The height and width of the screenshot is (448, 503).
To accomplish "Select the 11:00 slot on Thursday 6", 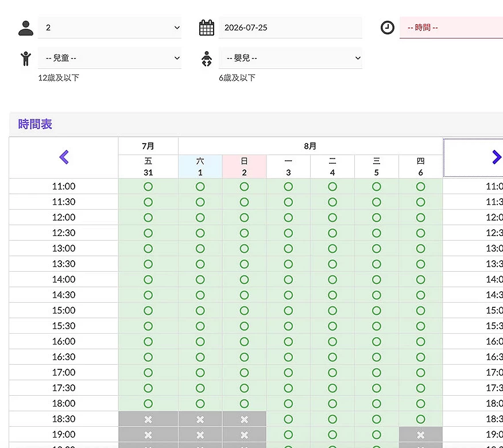I will [x=420, y=187].
